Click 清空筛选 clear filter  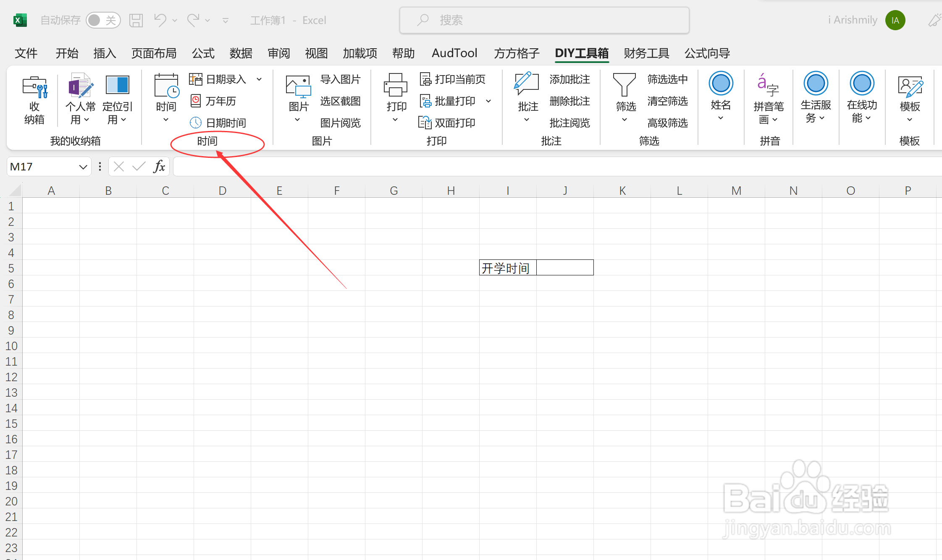pos(668,101)
